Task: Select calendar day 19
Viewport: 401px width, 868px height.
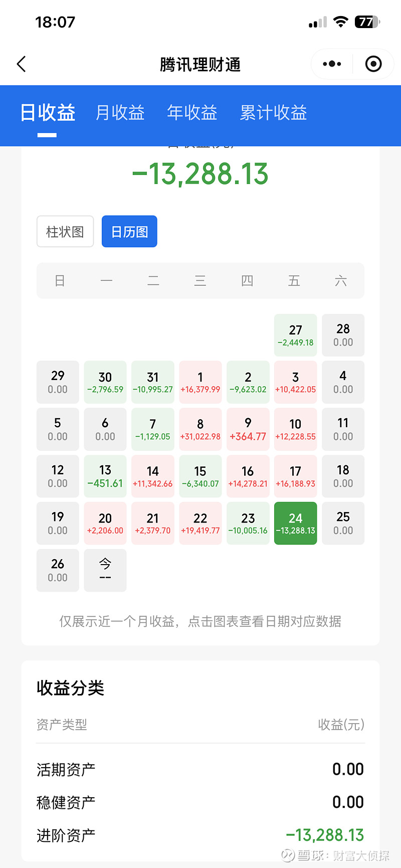Action: tap(58, 524)
